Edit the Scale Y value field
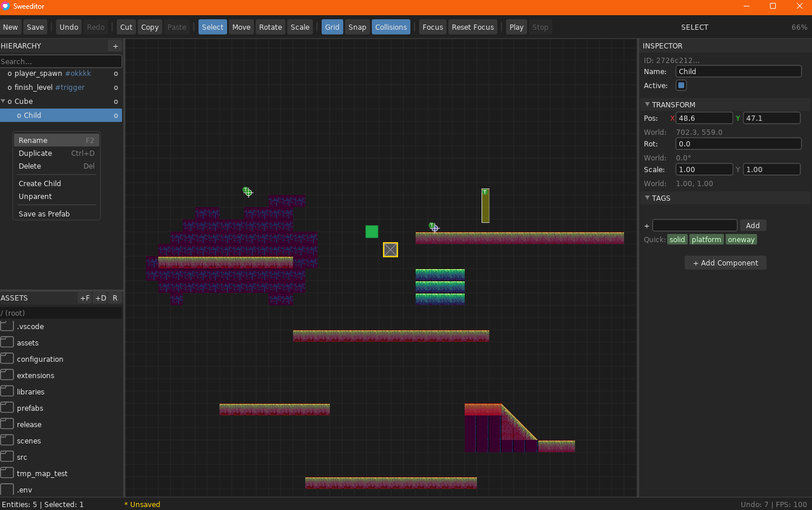This screenshot has width=812, height=510. point(772,169)
